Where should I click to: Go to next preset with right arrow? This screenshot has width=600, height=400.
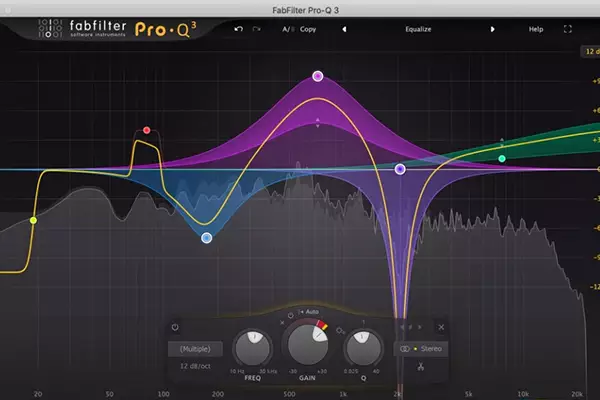pyautogui.click(x=492, y=29)
